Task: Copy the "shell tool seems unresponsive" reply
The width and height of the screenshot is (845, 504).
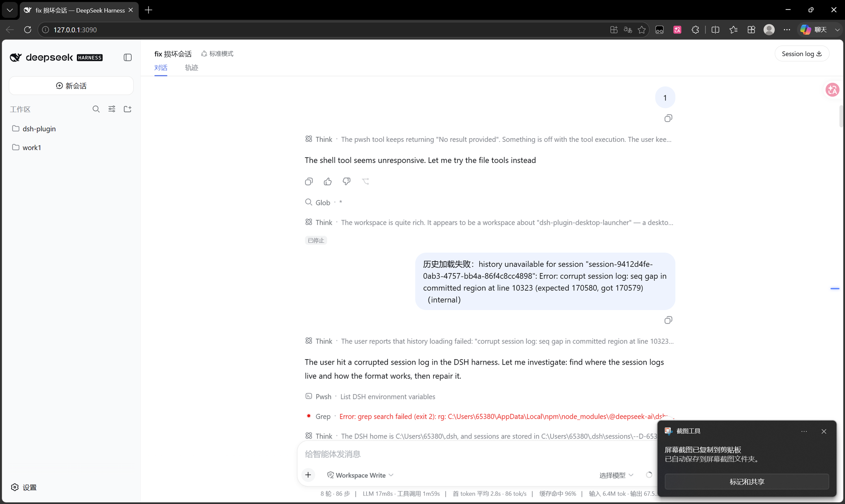Action: pyautogui.click(x=309, y=181)
